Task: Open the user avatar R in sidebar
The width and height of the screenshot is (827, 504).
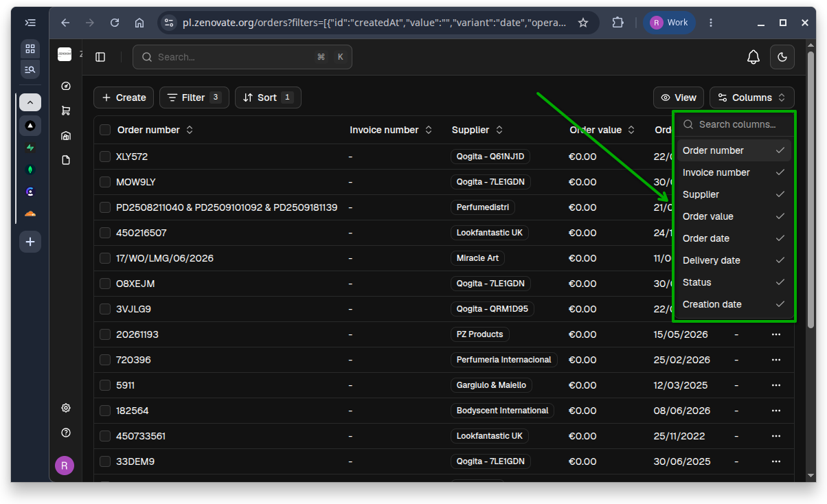Action: (65, 466)
